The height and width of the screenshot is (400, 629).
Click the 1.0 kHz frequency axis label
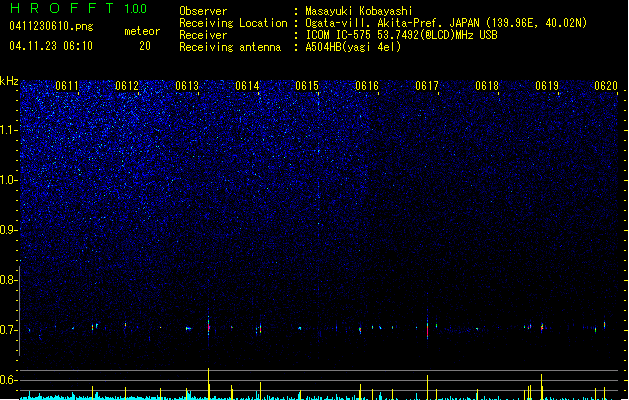coord(8,180)
